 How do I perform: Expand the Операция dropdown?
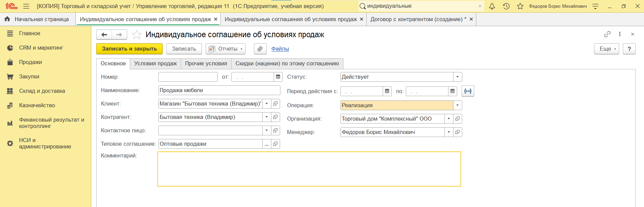pos(458,105)
